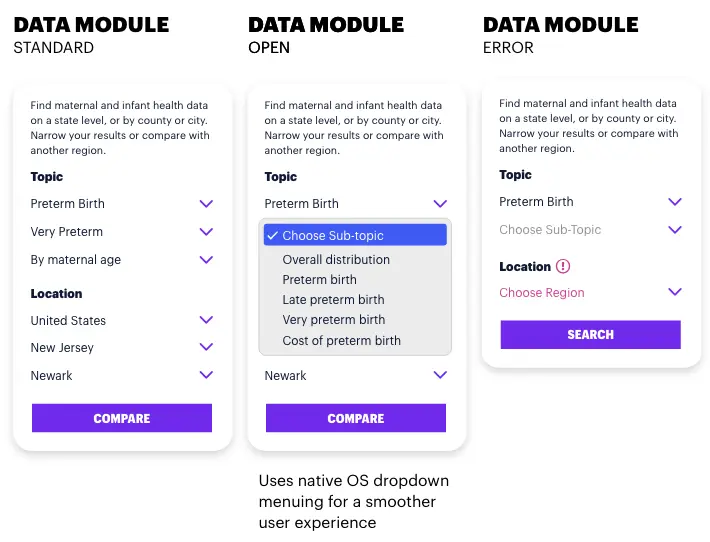Click the error alert icon beside Location
This screenshot has width=710, height=542.
coord(562,266)
